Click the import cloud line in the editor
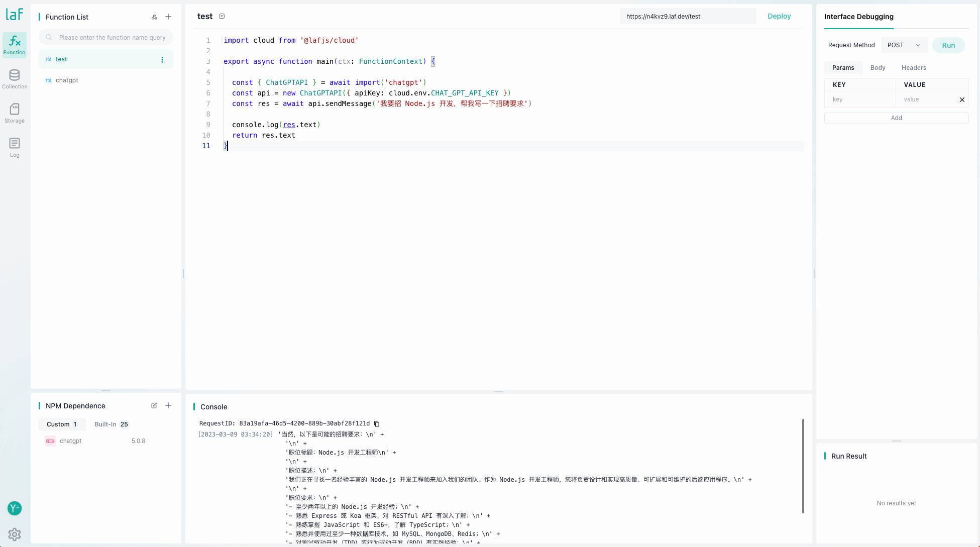The width and height of the screenshot is (980, 547). [x=291, y=40]
